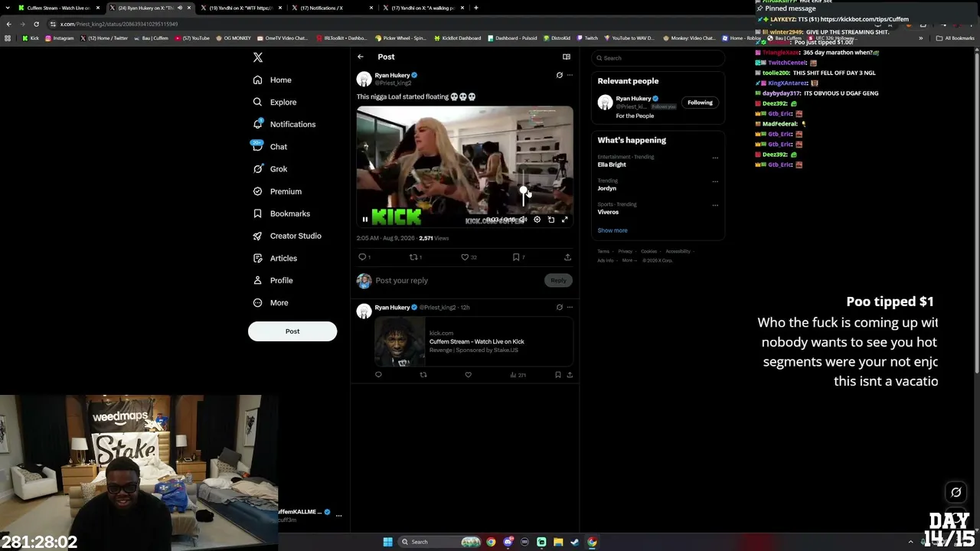The height and width of the screenshot is (551, 980).
Task: Open Profile from the sidebar
Action: [273, 280]
